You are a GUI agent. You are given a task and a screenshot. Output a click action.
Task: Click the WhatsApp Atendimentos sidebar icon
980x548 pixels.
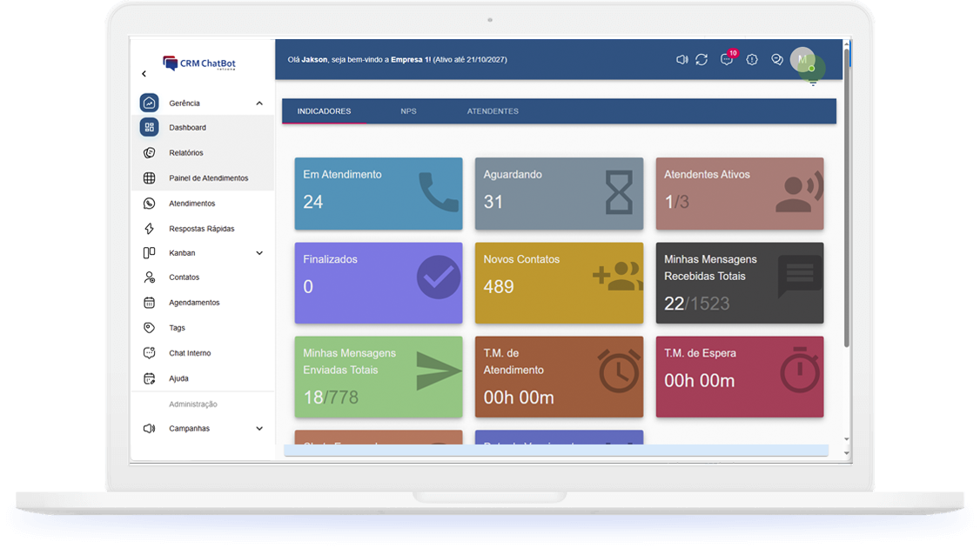coord(150,203)
